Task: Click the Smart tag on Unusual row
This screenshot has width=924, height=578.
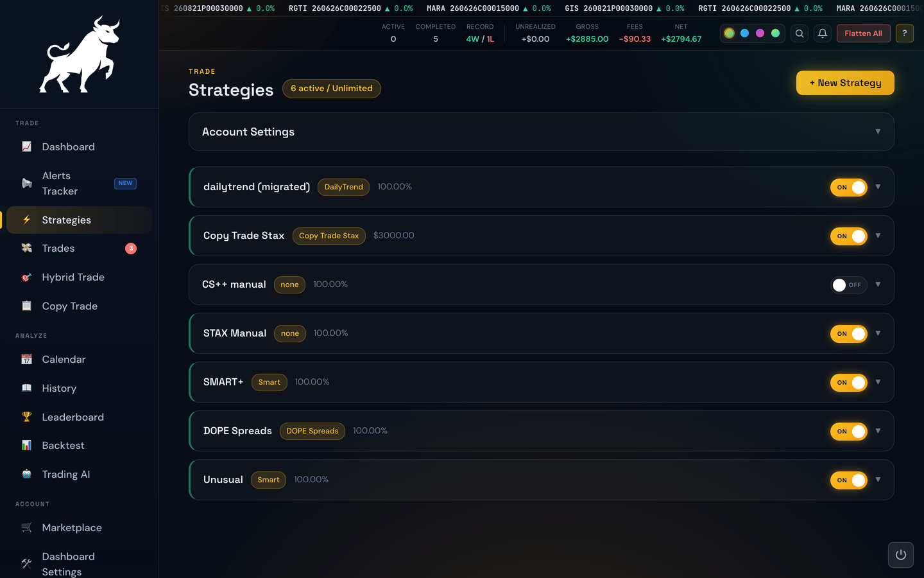Action: coord(268,480)
